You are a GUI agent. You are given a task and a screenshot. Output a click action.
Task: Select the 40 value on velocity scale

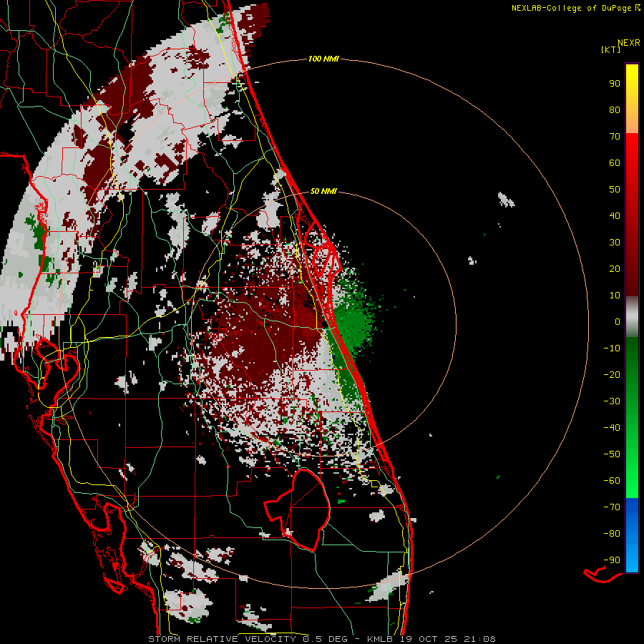tap(615, 215)
